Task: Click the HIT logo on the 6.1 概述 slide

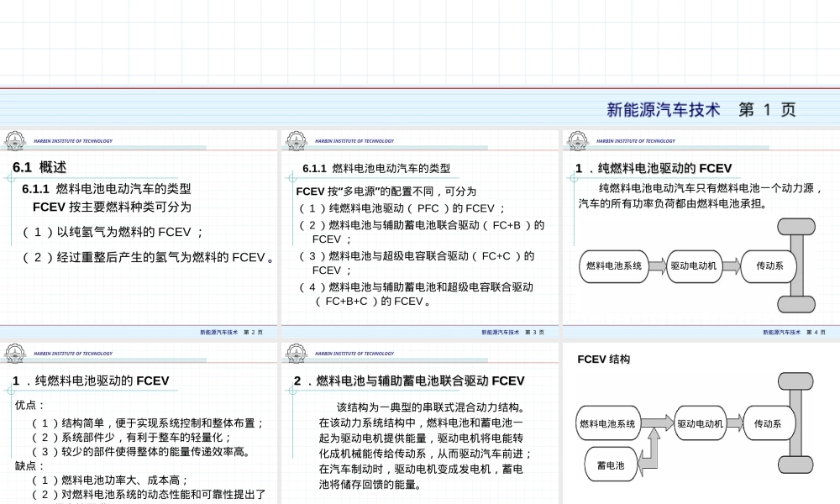Action: click(x=15, y=141)
